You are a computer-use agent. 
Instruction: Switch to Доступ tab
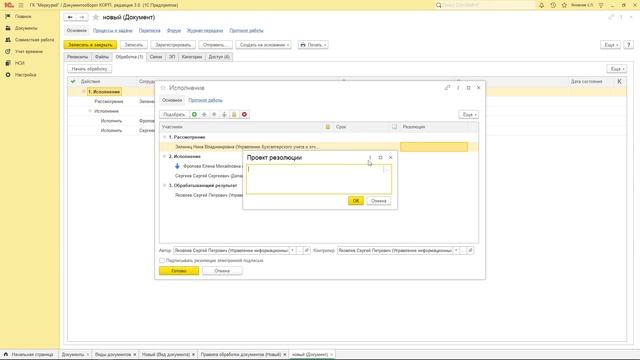pyautogui.click(x=219, y=57)
